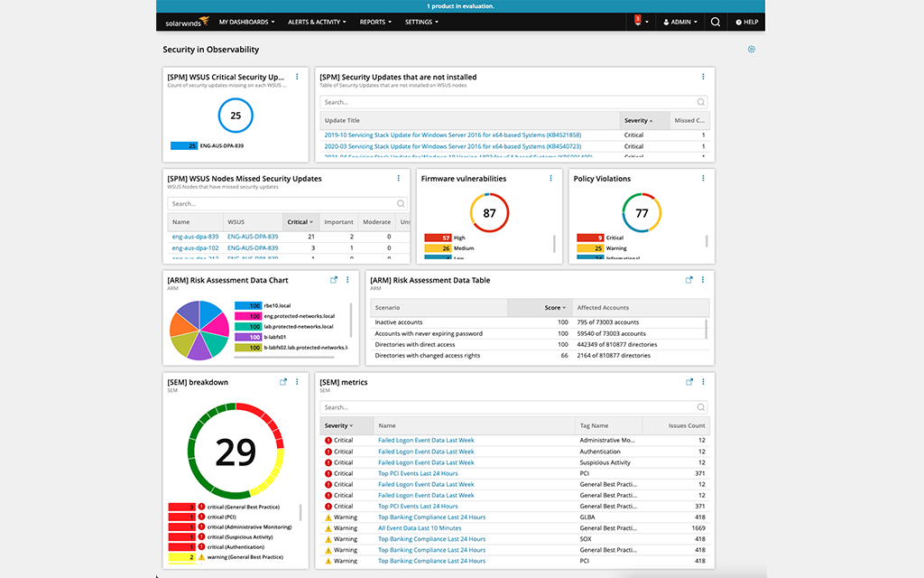
Task: Open the Reports menu
Action: (375, 22)
